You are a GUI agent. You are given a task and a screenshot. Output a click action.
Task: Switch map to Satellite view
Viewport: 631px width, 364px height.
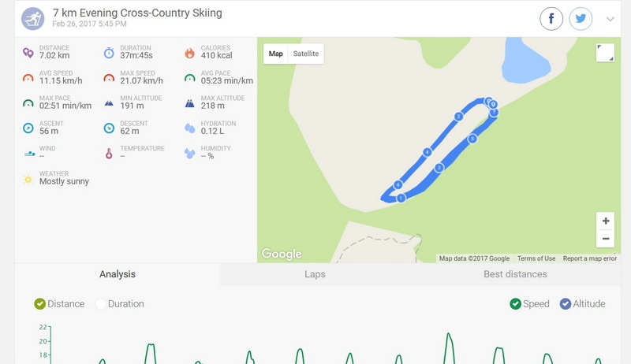click(306, 54)
